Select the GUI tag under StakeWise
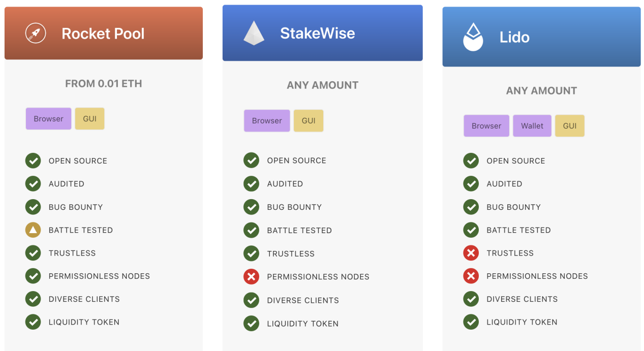Viewport: 644px width, 351px height. coord(309,121)
